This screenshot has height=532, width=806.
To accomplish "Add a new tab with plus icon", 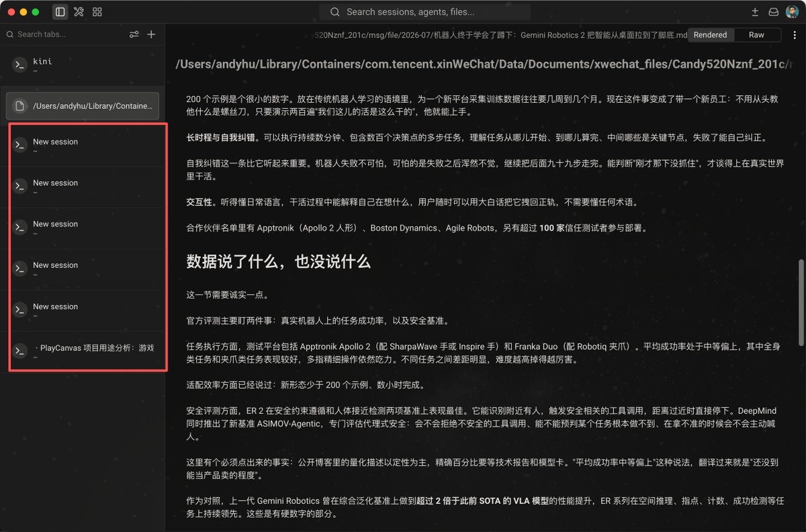I will (x=151, y=34).
